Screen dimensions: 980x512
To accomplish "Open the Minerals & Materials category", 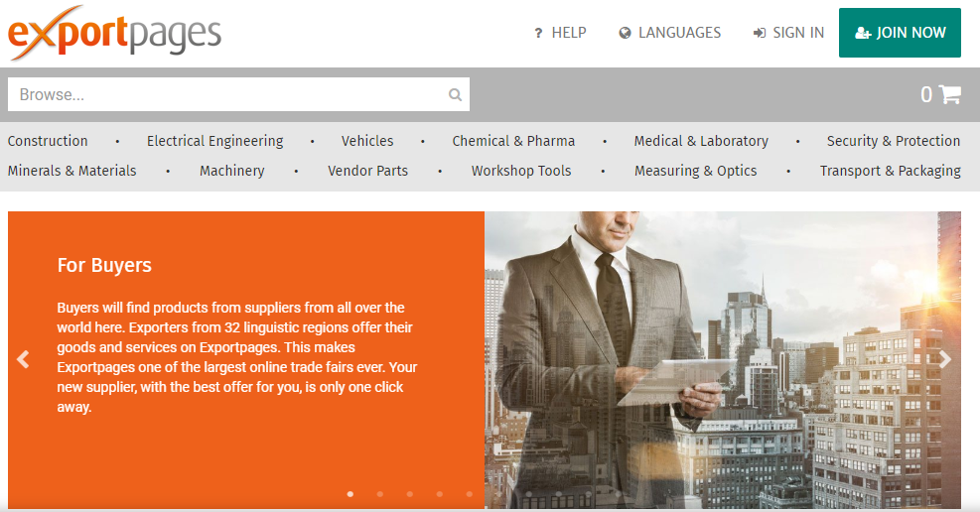I will point(71,171).
